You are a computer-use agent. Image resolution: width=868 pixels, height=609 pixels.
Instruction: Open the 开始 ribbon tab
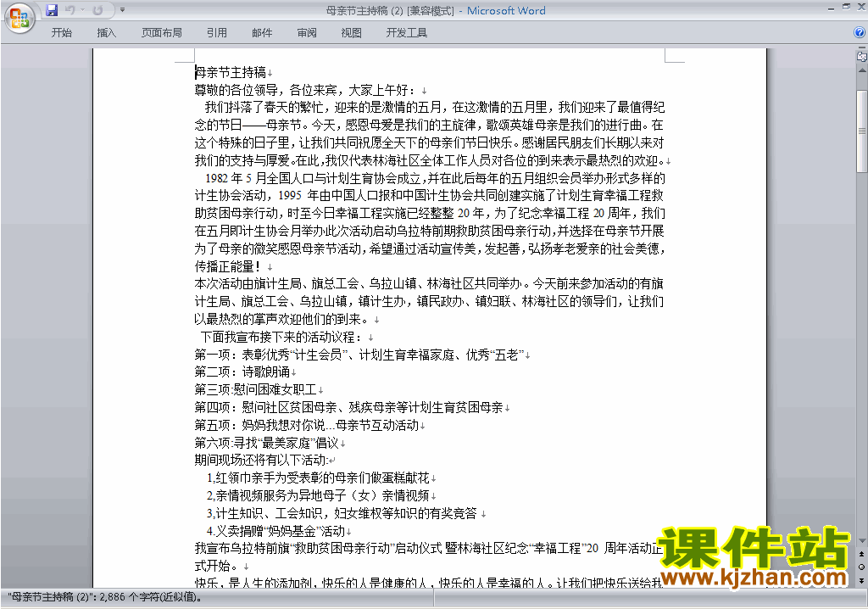61,33
